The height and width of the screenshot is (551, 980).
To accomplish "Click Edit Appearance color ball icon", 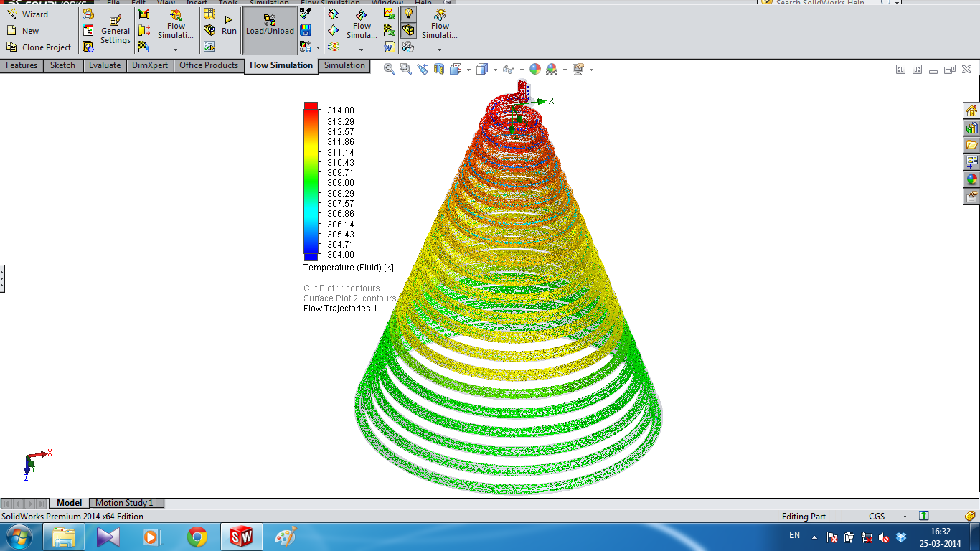I will 535,69.
